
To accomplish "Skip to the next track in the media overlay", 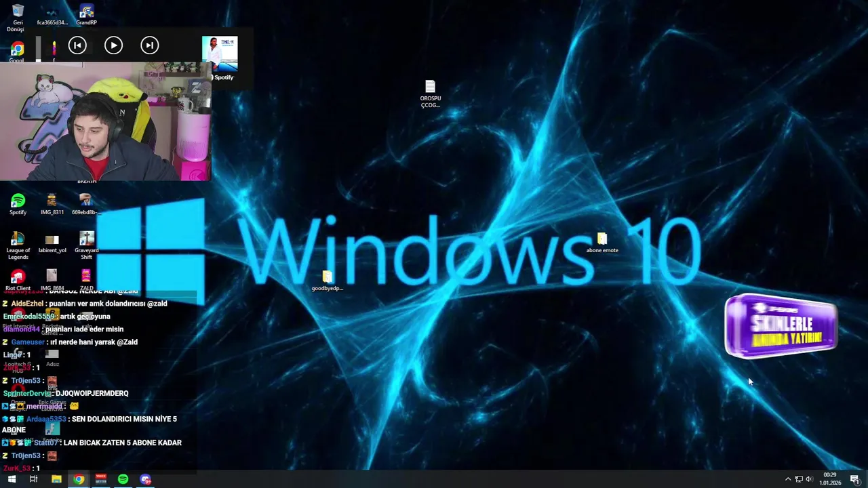I will coord(150,45).
